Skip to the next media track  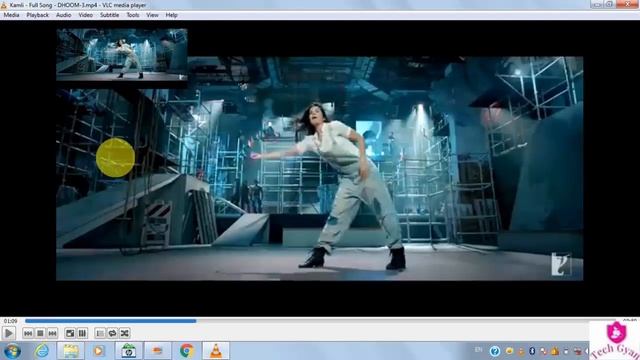[52, 333]
